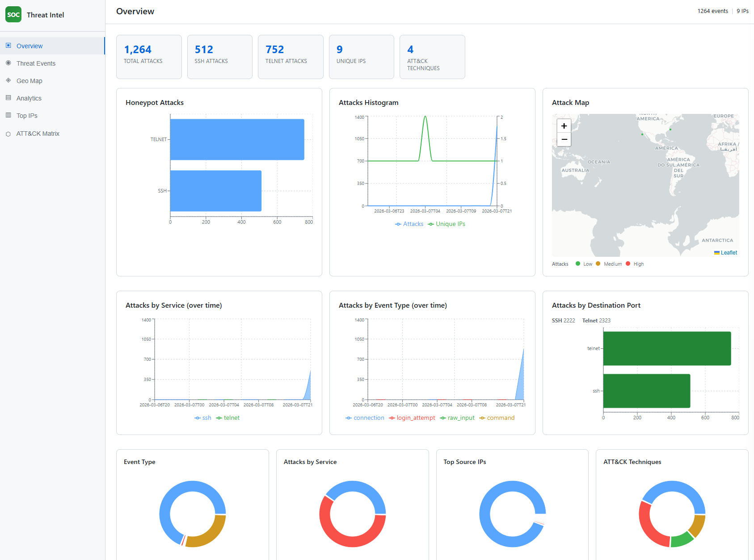Viewport: 754px width, 560px height.
Task: Click the Geo Map diamond icon
Action: click(x=8, y=80)
